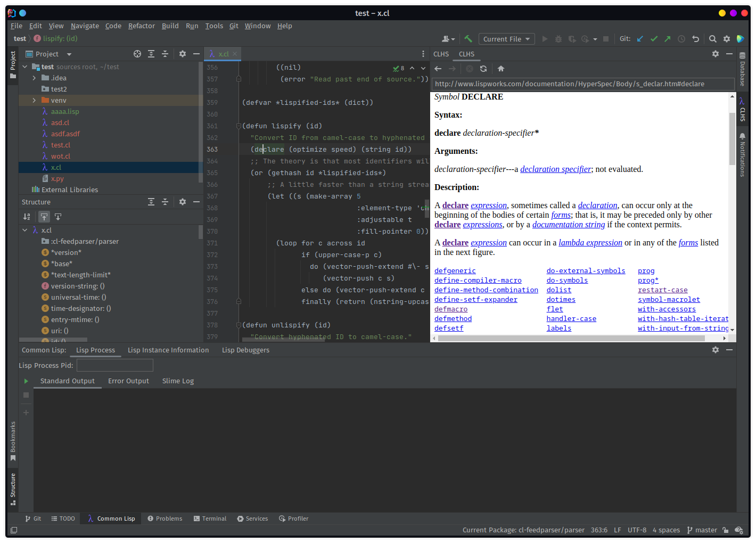Open the Refactor menu
The height and width of the screenshot is (543, 756).
click(141, 26)
